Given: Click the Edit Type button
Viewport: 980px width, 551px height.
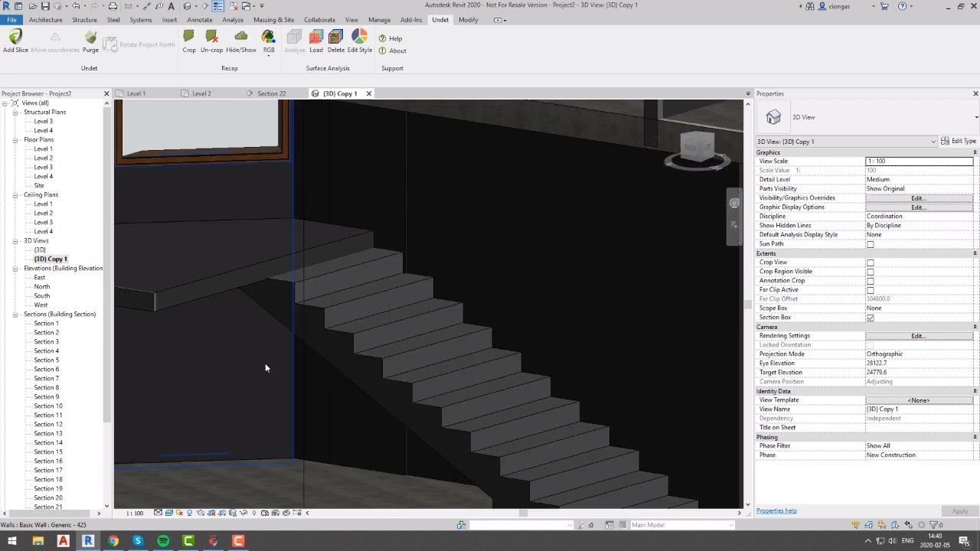Looking at the screenshot, I should pos(959,141).
